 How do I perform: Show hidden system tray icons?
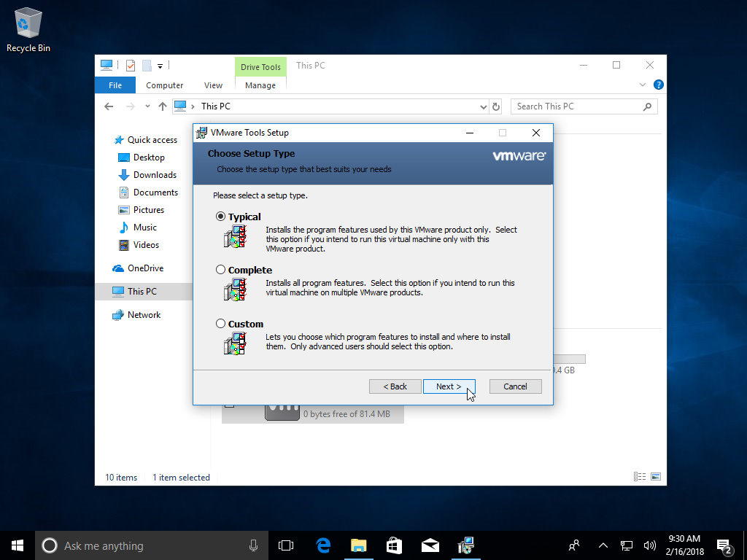(x=603, y=545)
